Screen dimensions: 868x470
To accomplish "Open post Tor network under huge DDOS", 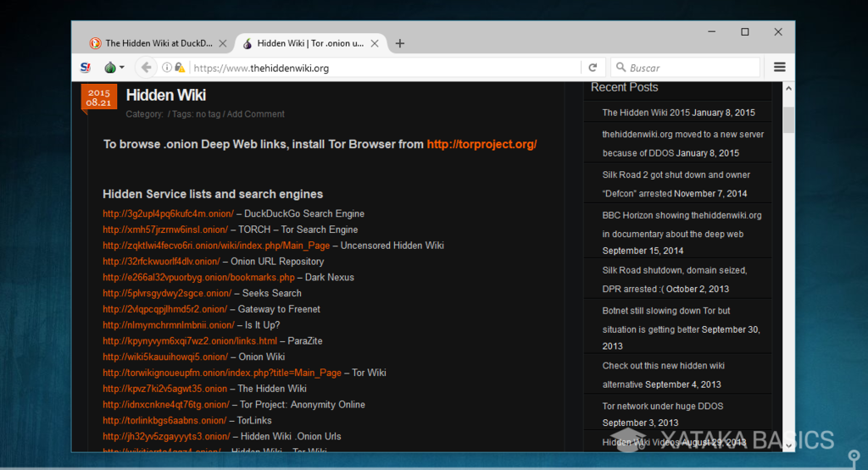I will tap(663, 406).
